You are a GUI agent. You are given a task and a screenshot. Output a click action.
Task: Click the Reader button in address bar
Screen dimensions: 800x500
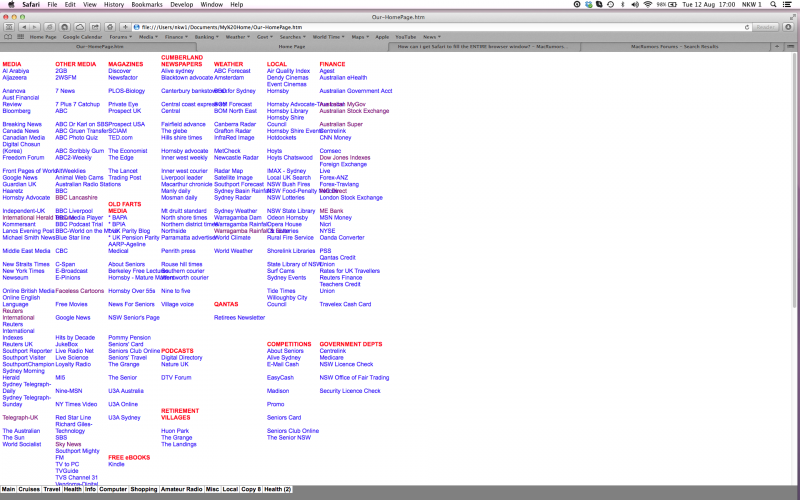pyautogui.click(x=765, y=27)
